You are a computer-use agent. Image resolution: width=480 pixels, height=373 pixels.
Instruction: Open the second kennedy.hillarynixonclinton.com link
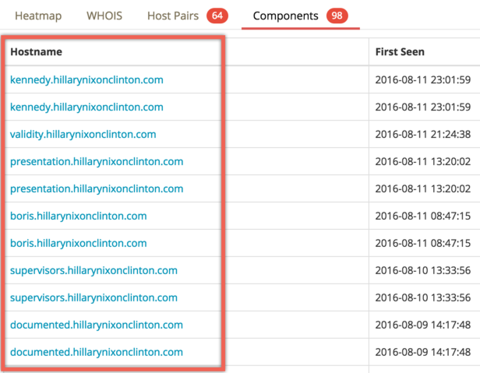(87, 107)
